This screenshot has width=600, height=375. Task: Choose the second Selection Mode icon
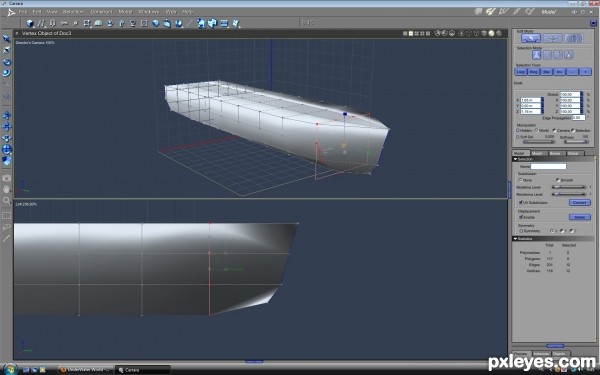point(547,55)
